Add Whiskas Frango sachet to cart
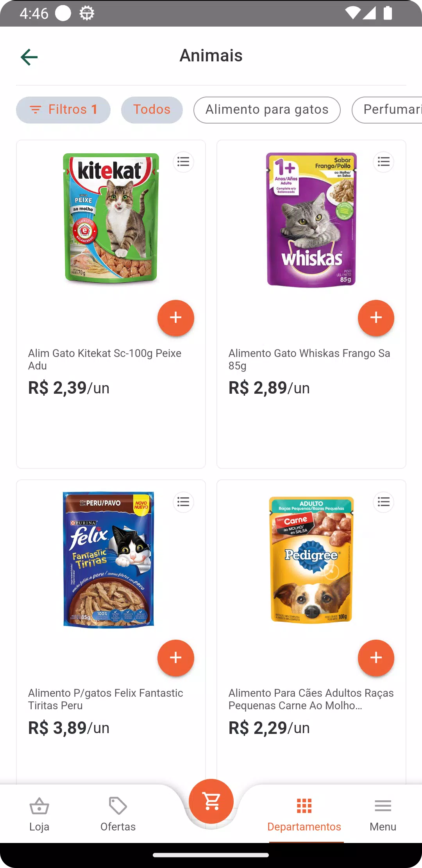The height and width of the screenshot is (868, 422). [376, 317]
